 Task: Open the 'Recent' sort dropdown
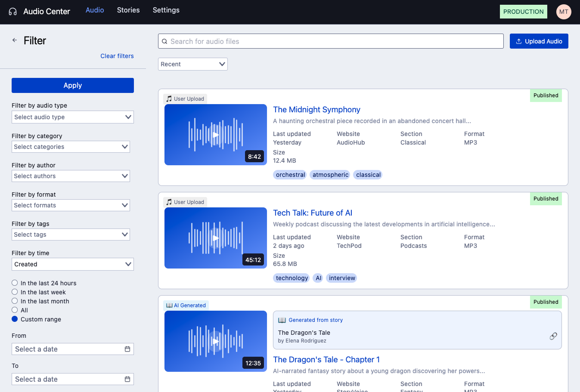pos(193,64)
